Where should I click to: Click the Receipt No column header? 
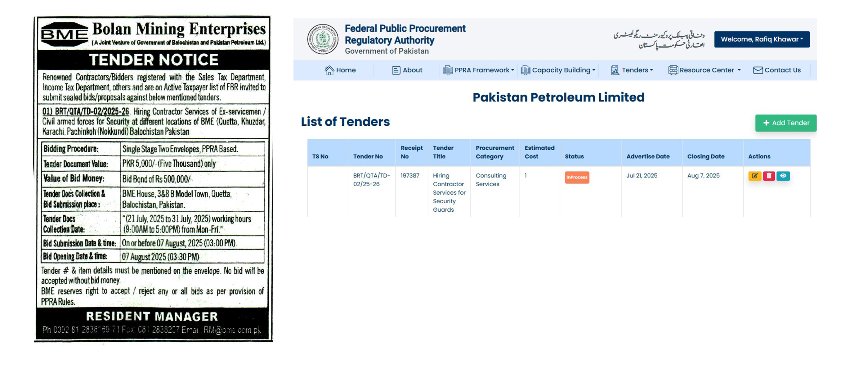(411, 152)
